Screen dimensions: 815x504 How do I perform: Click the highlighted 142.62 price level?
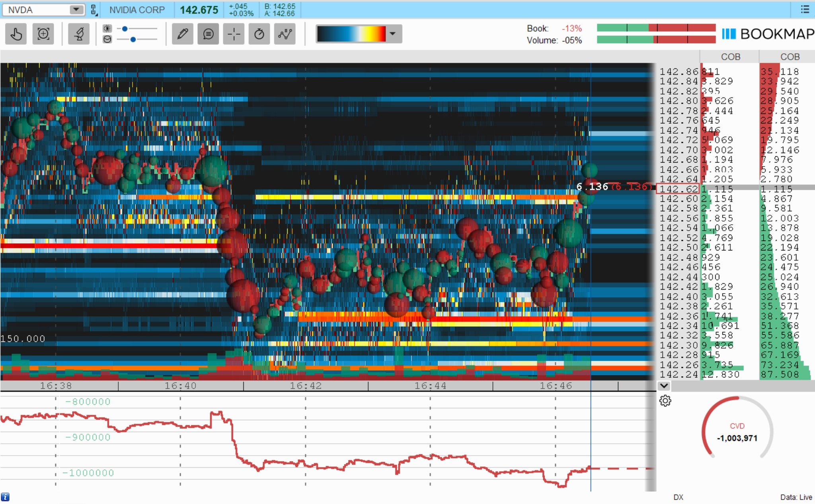(x=678, y=189)
